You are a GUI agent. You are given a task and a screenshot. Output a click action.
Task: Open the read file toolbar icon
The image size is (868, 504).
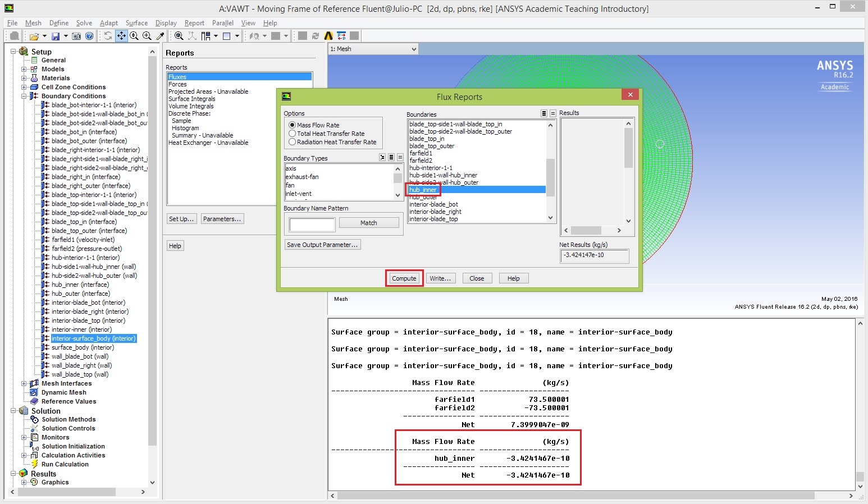coord(34,36)
